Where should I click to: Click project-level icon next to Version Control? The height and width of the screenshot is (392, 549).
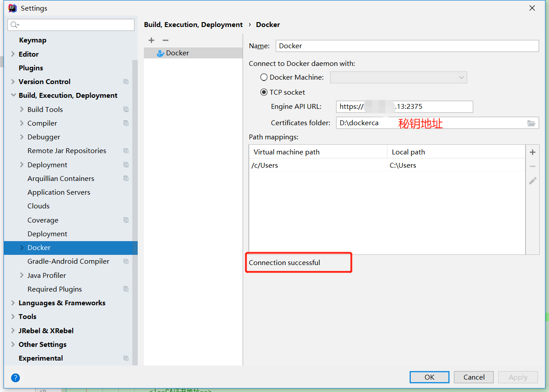[x=126, y=82]
